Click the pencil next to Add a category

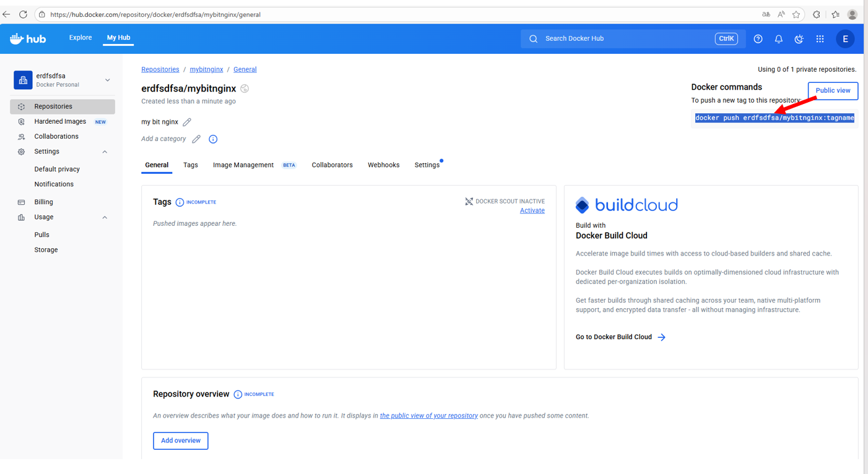click(196, 139)
